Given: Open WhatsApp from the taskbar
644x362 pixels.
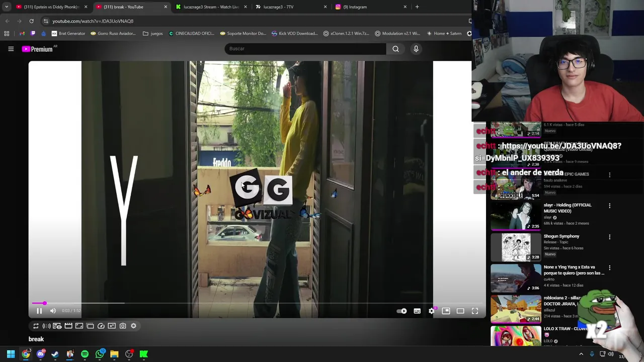Looking at the screenshot, I should point(100,354).
